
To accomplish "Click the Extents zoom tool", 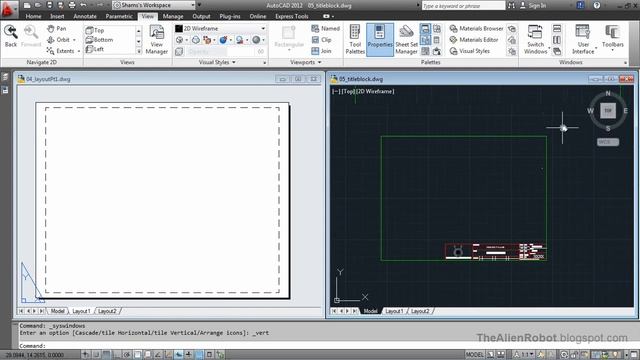I will point(60,51).
